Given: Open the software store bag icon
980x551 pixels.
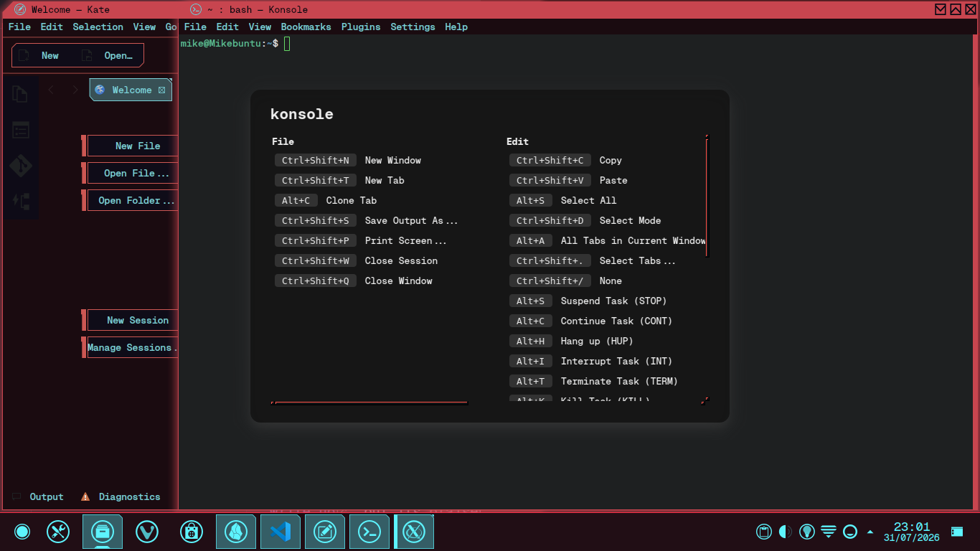Looking at the screenshot, I should pos(191,532).
